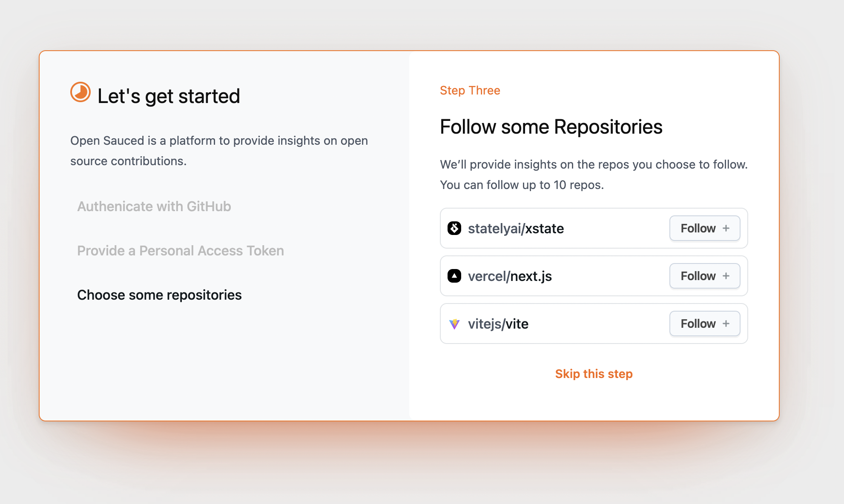Follow the vercel/next.js repository
Image resolution: width=844 pixels, height=504 pixels.
pyautogui.click(x=704, y=276)
